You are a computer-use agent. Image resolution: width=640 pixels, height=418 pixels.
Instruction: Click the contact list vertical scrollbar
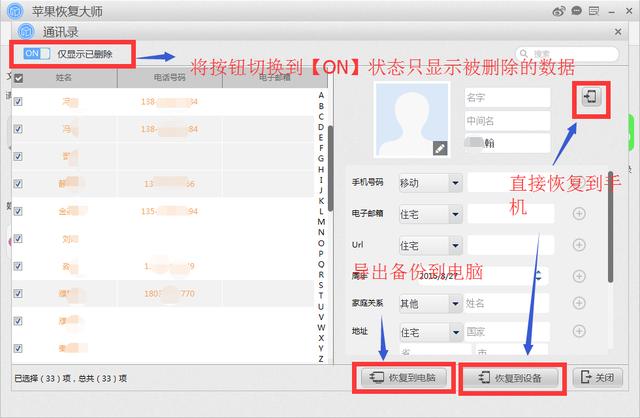tap(330, 168)
